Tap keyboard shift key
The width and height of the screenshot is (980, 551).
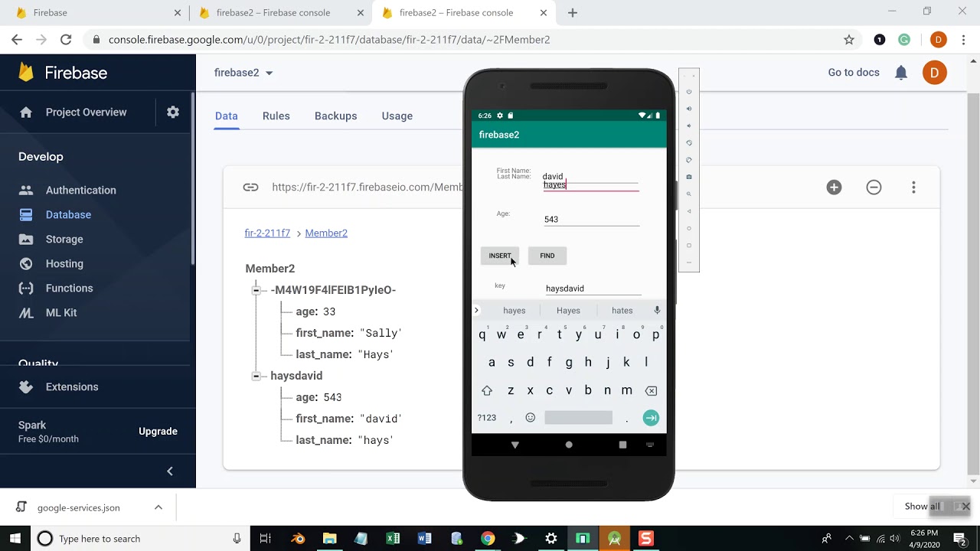click(x=487, y=390)
